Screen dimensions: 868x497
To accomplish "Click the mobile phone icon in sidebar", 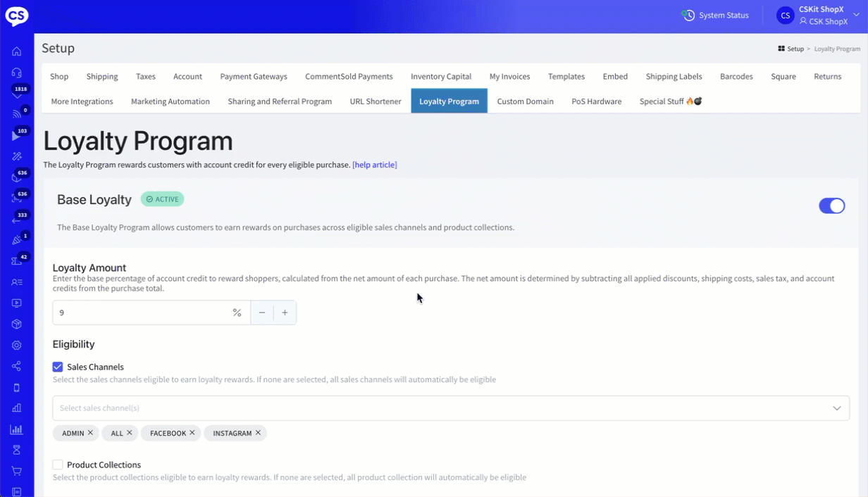I will (17, 387).
